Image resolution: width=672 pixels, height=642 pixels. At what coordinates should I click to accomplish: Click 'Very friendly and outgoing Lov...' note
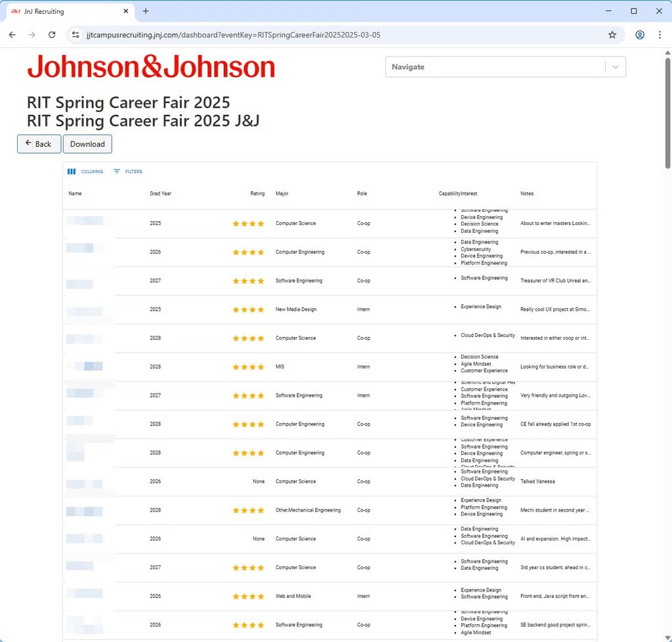(x=555, y=395)
